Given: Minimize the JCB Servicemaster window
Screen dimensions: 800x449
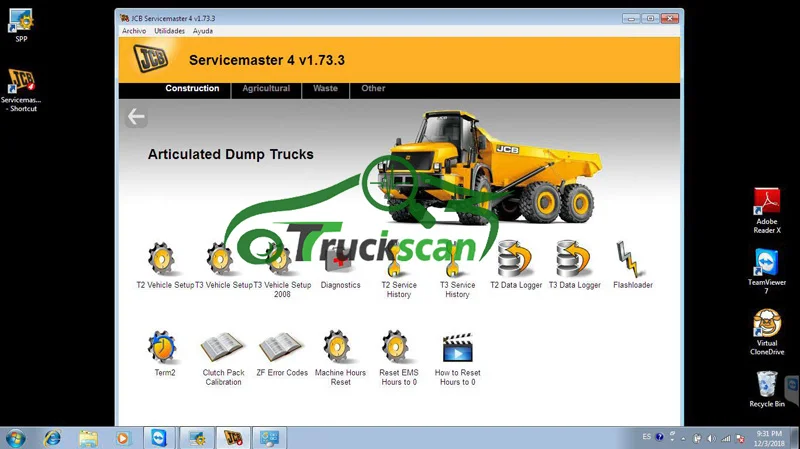Looking at the screenshot, I should click(x=631, y=18).
